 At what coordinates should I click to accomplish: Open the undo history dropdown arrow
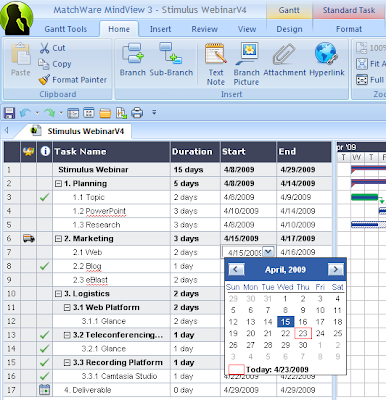37,113
